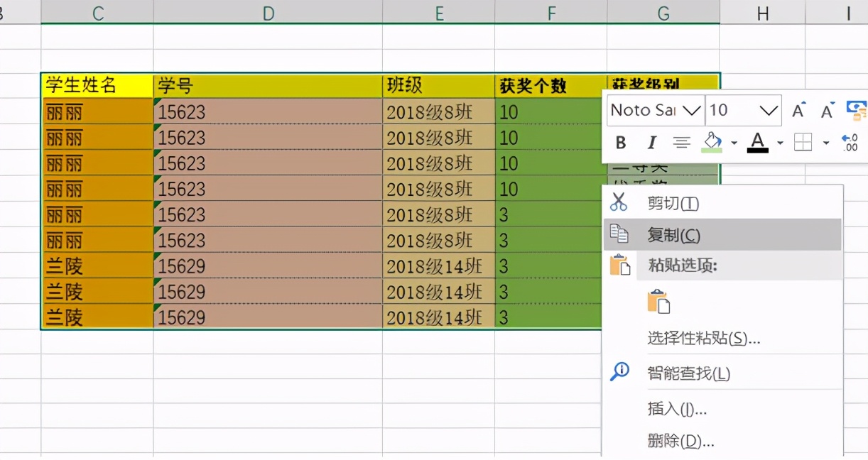Decrease font size with the A-down arrow icon
Screen dimensions: 868x460
tap(828, 111)
